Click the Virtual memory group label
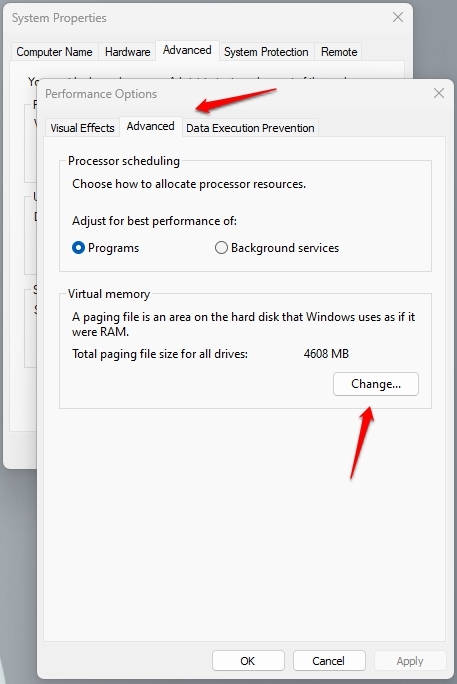This screenshot has height=684, width=457. [109, 294]
